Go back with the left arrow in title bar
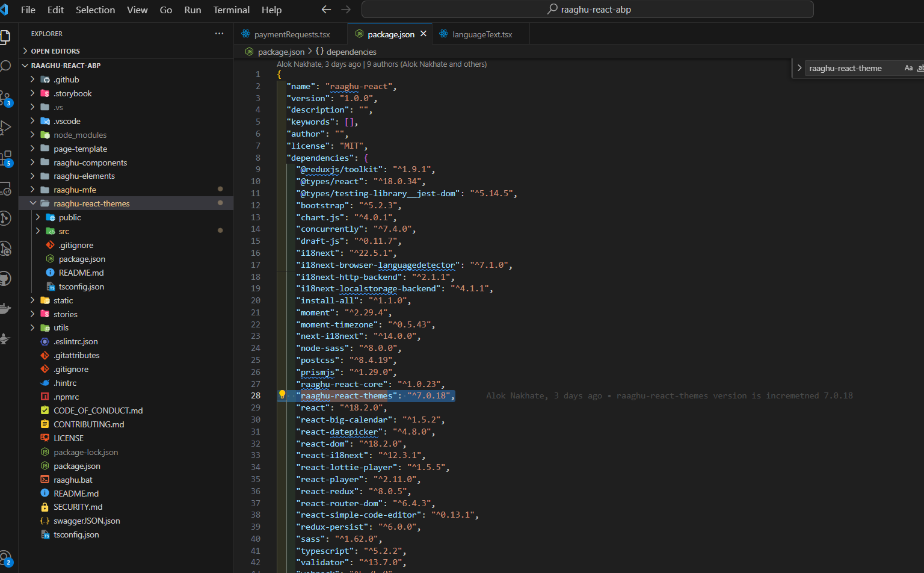The width and height of the screenshot is (924, 573). pos(326,9)
